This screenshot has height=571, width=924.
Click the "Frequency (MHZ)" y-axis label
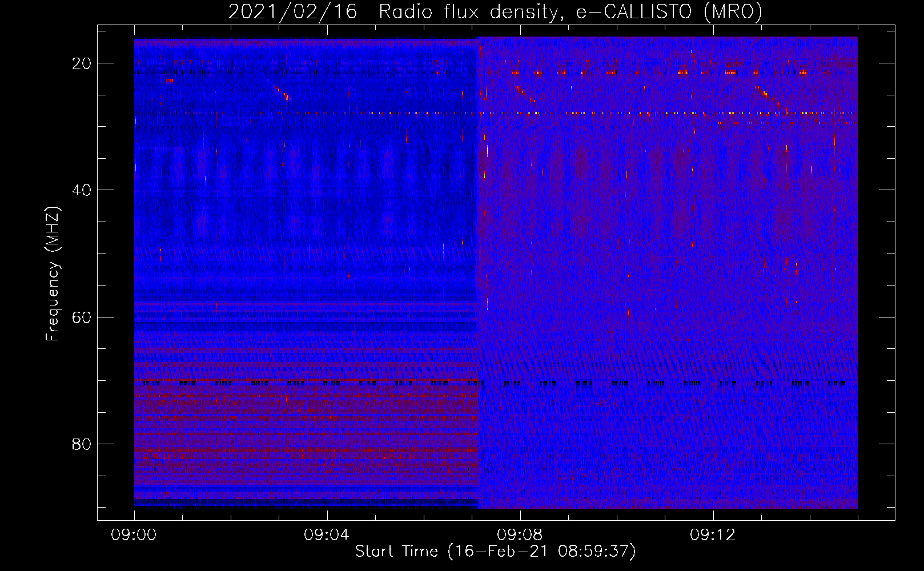click(x=53, y=274)
